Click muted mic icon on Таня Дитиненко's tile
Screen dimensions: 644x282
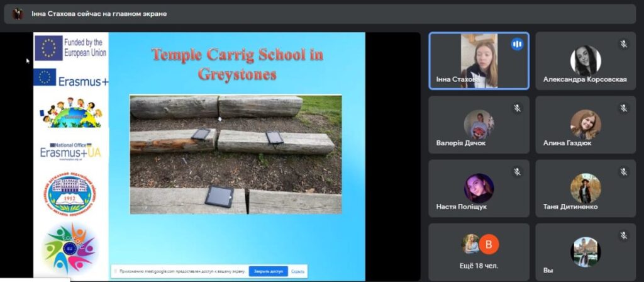tap(623, 171)
